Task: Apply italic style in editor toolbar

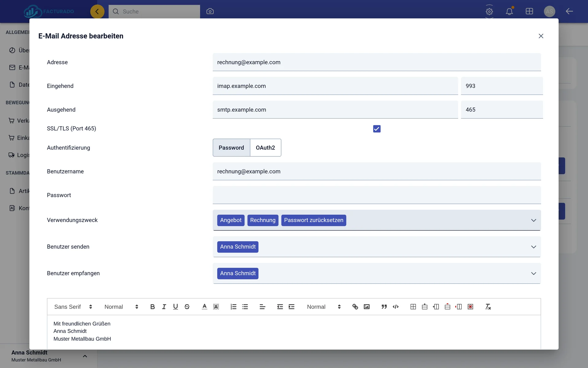Action: (x=164, y=307)
